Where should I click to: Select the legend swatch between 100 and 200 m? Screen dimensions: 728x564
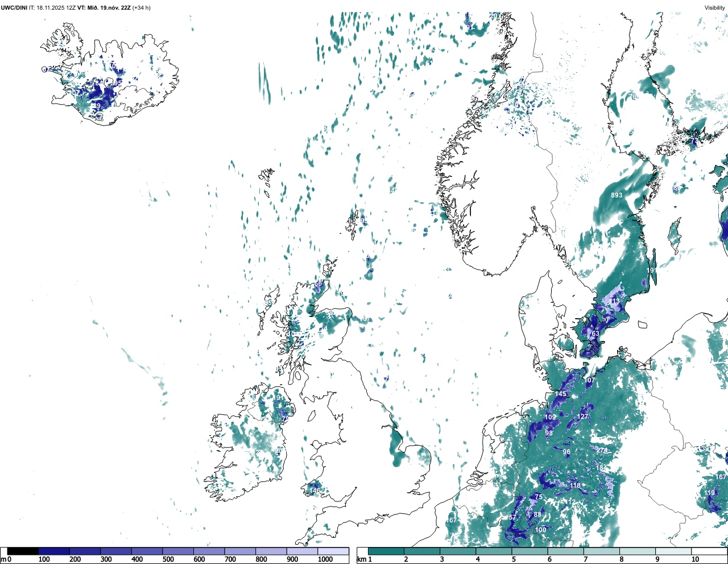point(54,551)
